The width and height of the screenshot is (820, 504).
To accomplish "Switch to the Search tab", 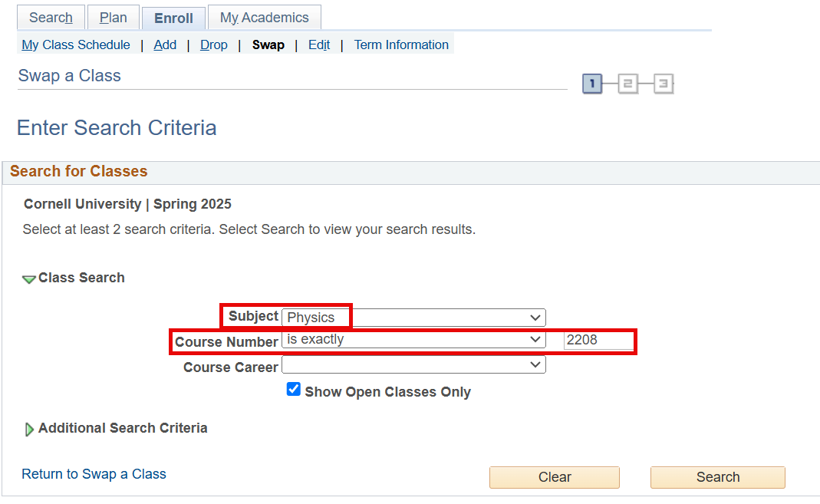I will (51, 18).
